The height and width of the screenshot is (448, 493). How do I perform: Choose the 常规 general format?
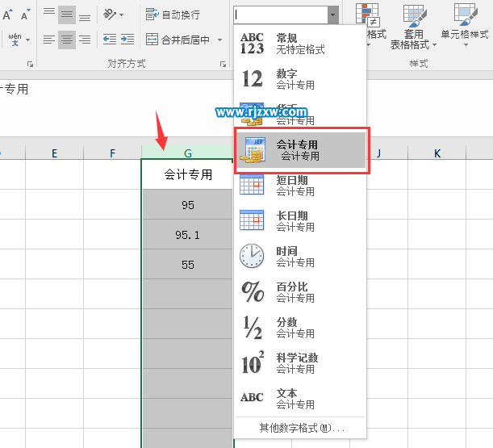coord(300,44)
